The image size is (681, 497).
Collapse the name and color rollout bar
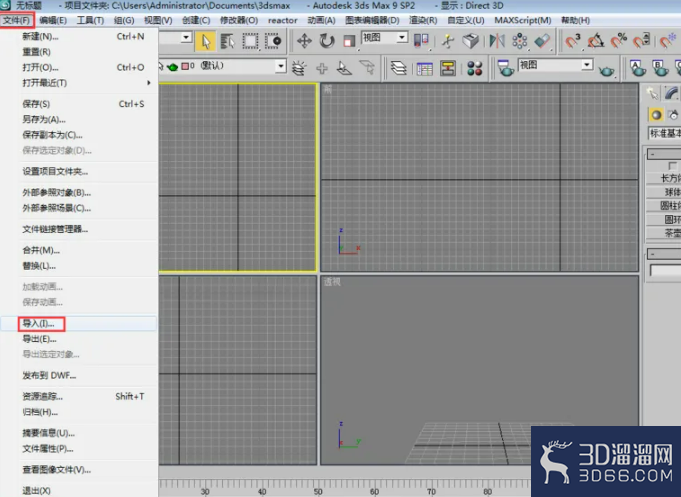tap(664, 253)
